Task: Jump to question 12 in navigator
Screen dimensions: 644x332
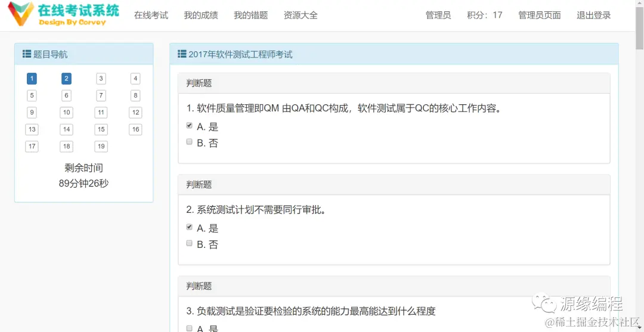Action: click(x=135, y=113)
